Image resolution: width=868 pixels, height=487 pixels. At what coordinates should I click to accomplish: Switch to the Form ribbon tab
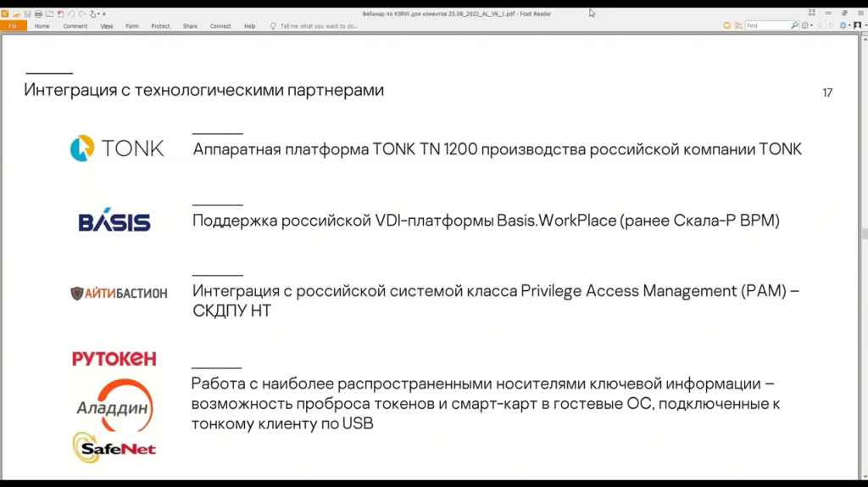coord(131,26)
